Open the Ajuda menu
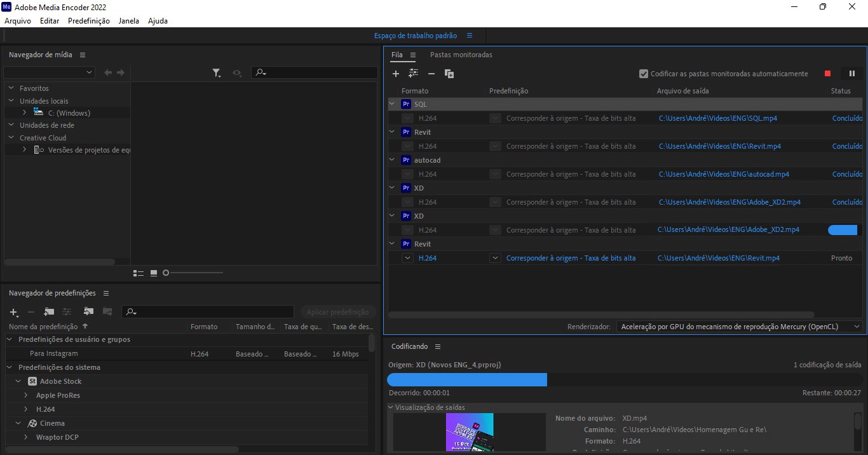 coord(158,20)
